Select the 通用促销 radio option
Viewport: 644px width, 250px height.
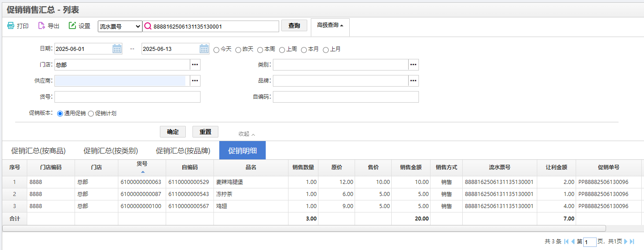60,114
